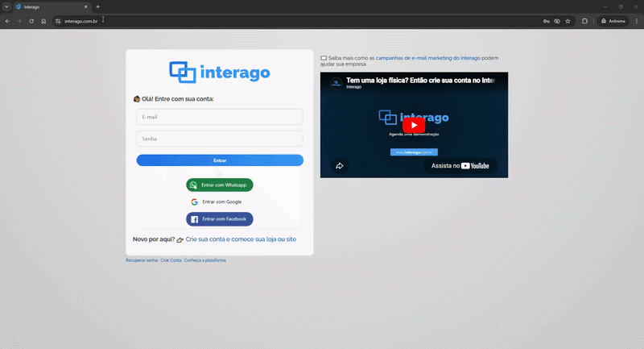Click the crossed-eye tracking protection icon

coord(557,21)
